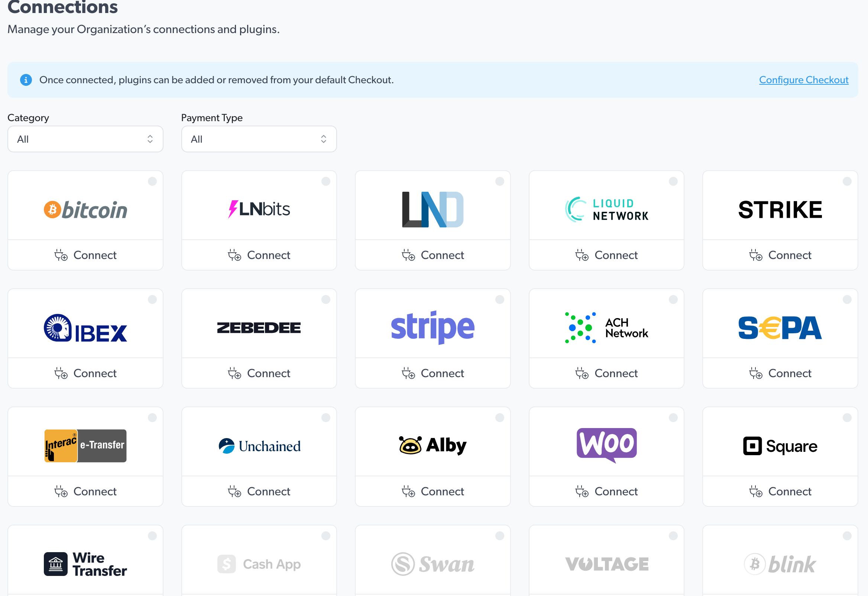
Task: Connect the Unchained plugin
Action: click(x=259, y=492)
